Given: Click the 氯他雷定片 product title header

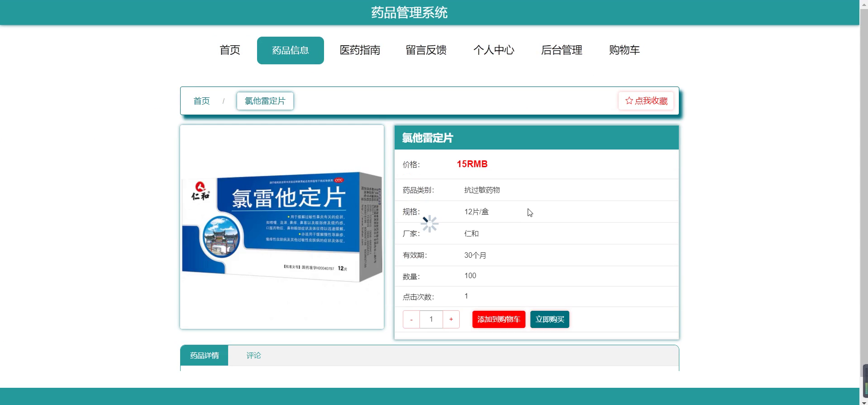Looking at the screenshot, I should [428, 138].
